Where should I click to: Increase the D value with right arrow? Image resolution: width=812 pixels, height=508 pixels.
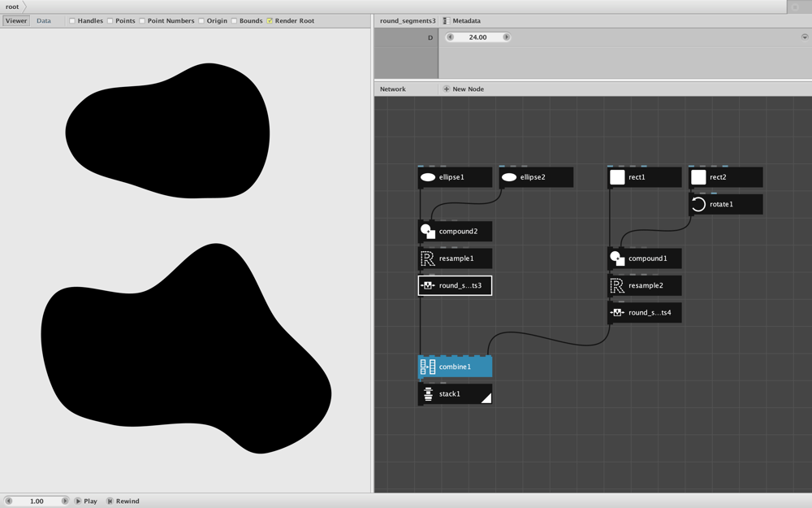[507, 37]
